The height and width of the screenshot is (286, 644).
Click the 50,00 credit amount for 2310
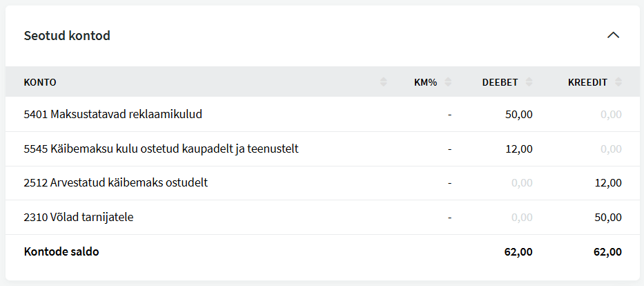[x=607, y=217]
